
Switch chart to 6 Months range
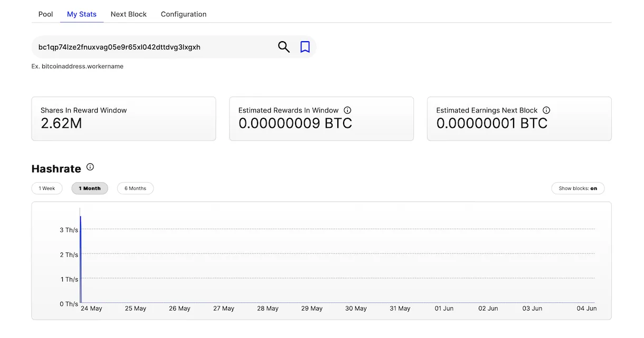[135, 189]
